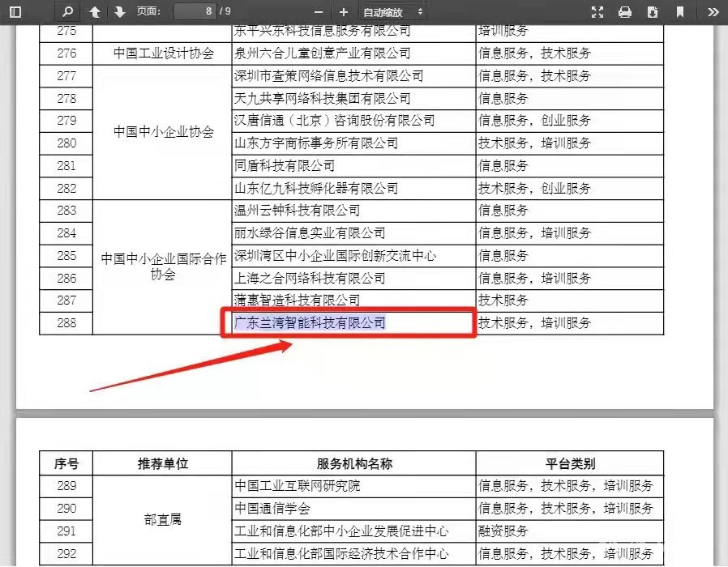Click row number 288
Screen dimensions: 728x567
66,323
